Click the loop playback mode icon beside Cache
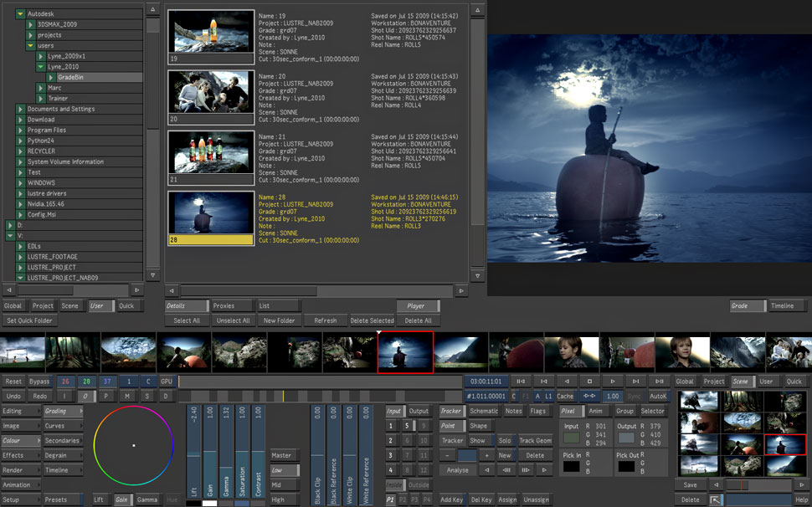 589,397
